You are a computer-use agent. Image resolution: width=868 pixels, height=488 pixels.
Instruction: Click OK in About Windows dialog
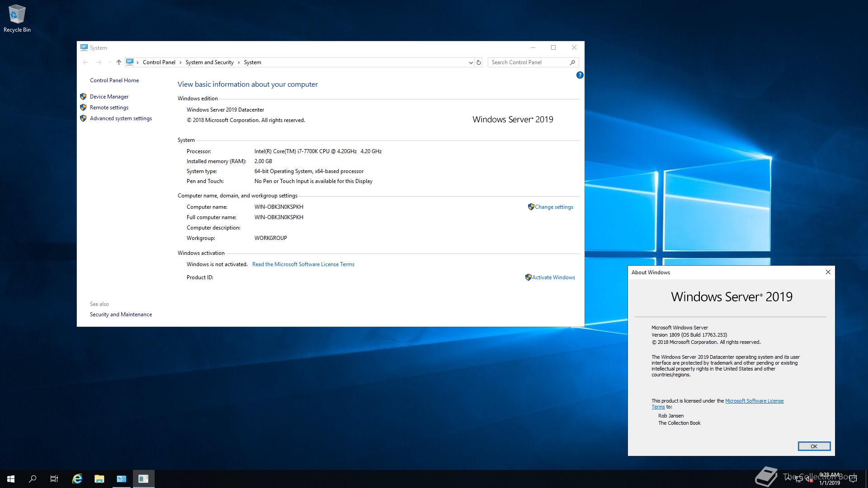point(814,446)
